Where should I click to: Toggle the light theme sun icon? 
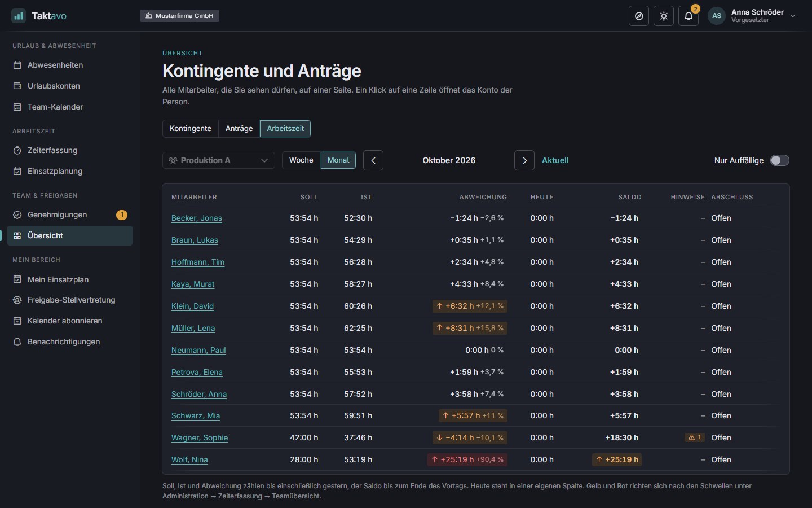pyautogui.click(x=664, y=16)
